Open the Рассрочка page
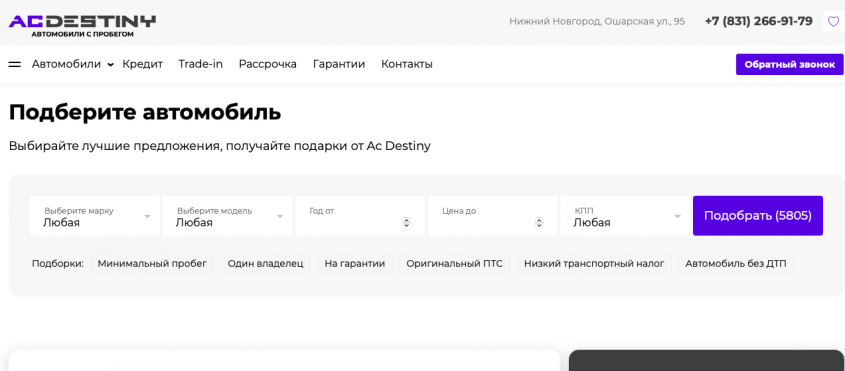The height and width of the screenshot is (371, 845). pyautogui.click(x=268, y=64)
